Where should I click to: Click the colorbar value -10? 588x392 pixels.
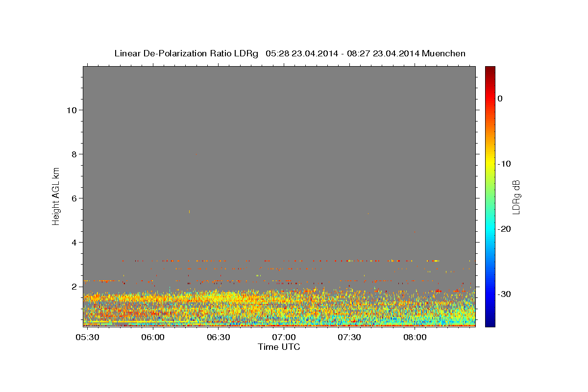point(504,164)
